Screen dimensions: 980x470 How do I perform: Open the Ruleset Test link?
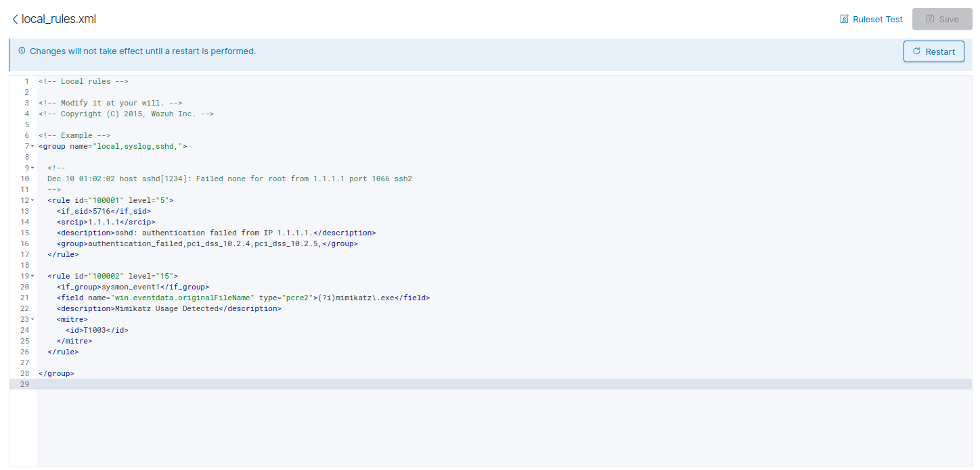[x=877, y=19]
